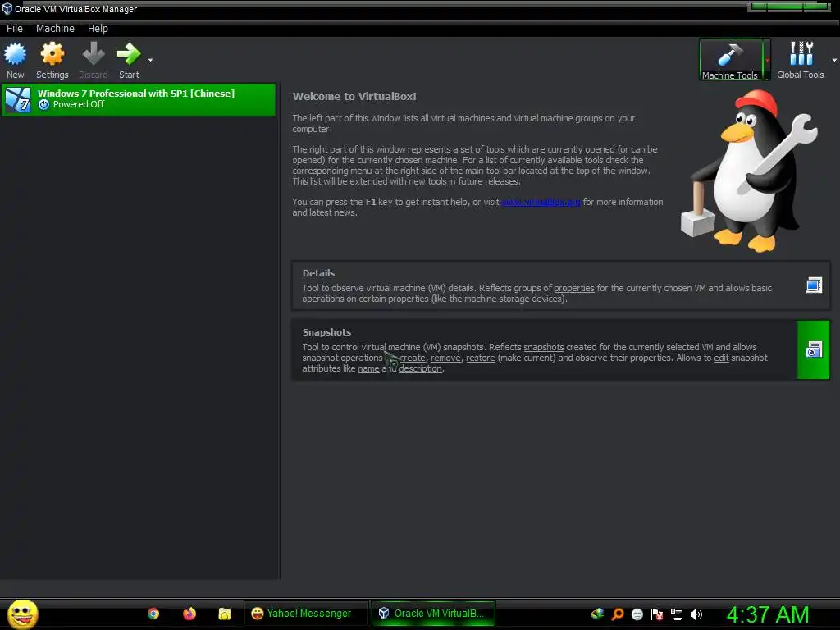
Task: Click the Powered Off status icon
Action: pyautogui.click(x=44, y=104)
